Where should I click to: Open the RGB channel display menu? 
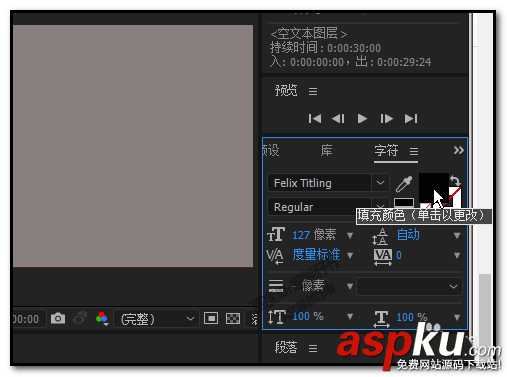(x=102, y=319)
